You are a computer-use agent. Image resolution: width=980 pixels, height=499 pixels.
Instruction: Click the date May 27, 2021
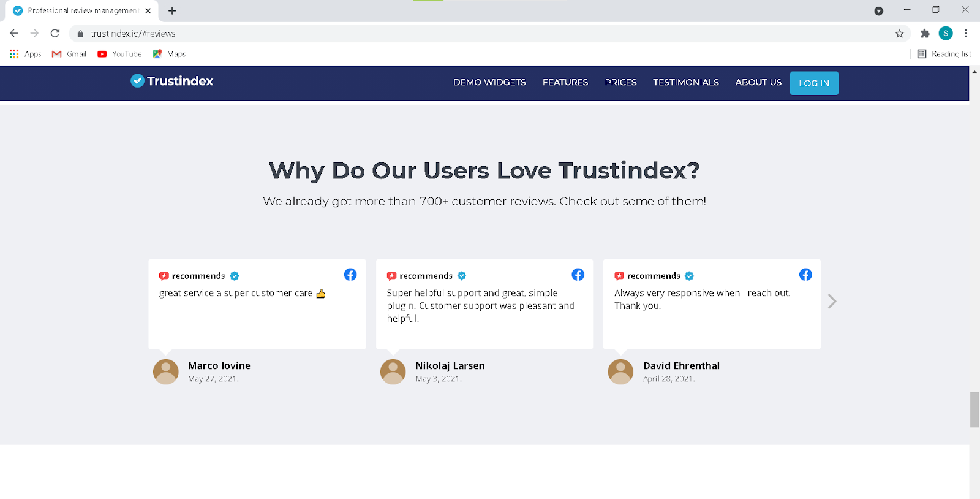tap(213, 379)
